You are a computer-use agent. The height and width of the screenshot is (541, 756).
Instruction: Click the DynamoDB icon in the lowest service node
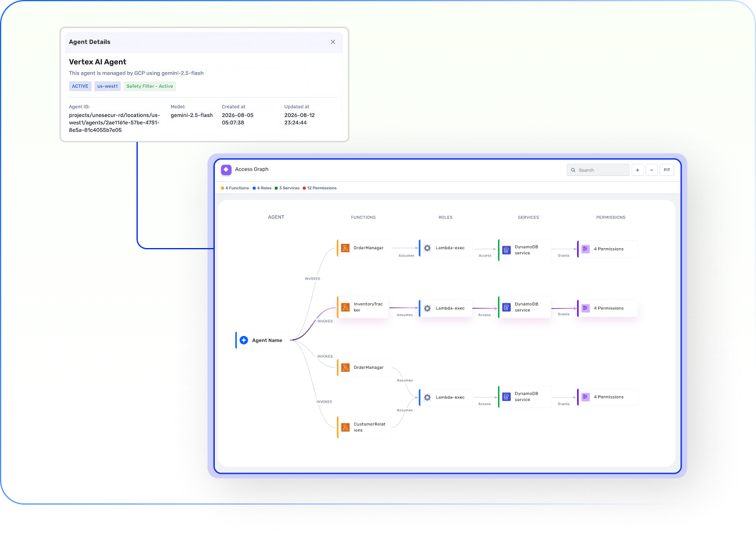pyautogui.click(x=507, y=397)
